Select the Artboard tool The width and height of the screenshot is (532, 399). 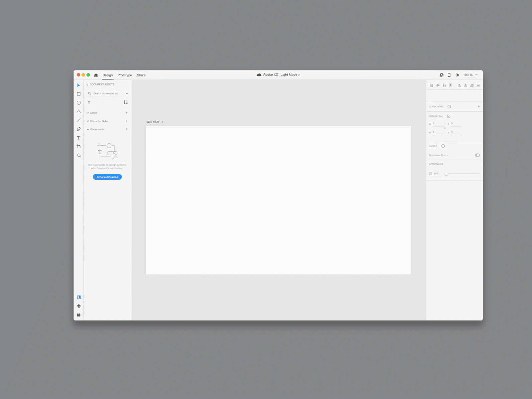[79, 147]
